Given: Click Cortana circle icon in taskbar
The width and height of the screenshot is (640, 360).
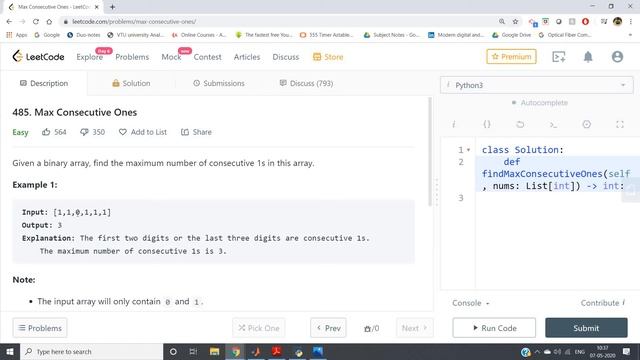Looking at the screenshot, I should pyautogui.click(x=173, y=351).
